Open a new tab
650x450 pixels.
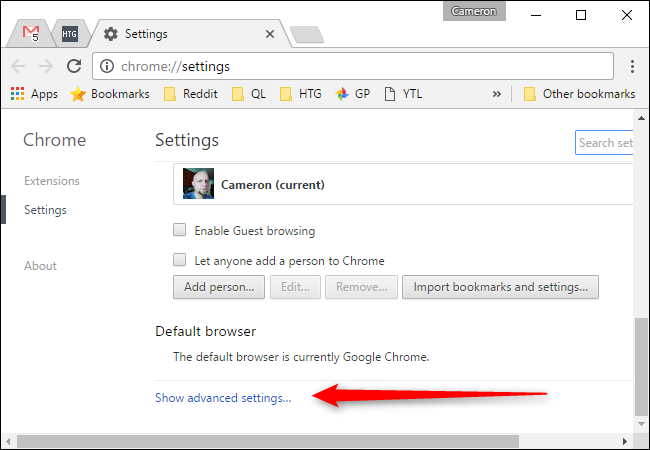coord(307,34)
